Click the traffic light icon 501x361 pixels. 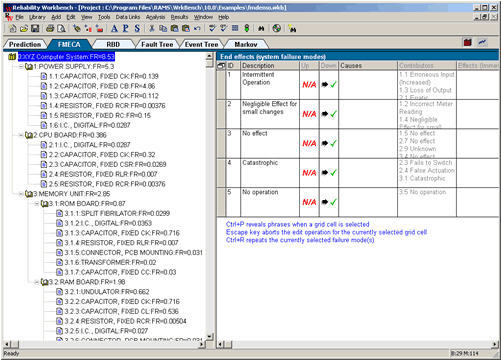click(x=247, y=29)
